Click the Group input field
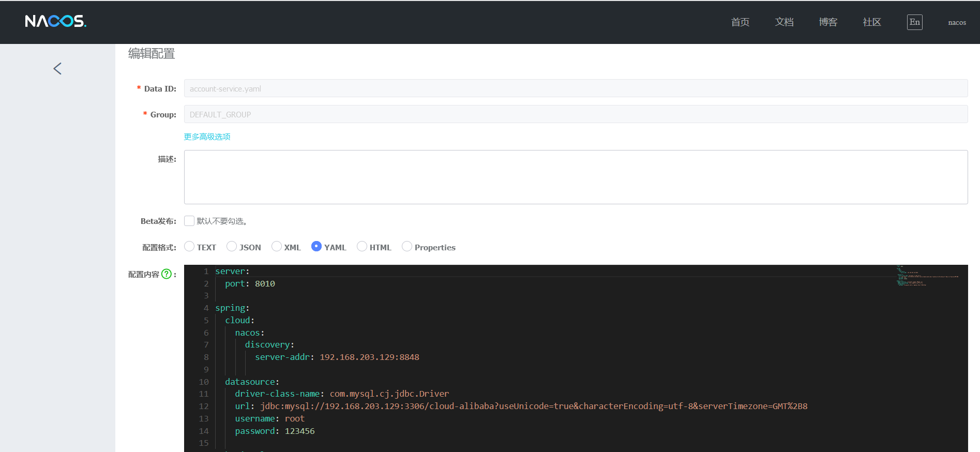 [576, 114]
